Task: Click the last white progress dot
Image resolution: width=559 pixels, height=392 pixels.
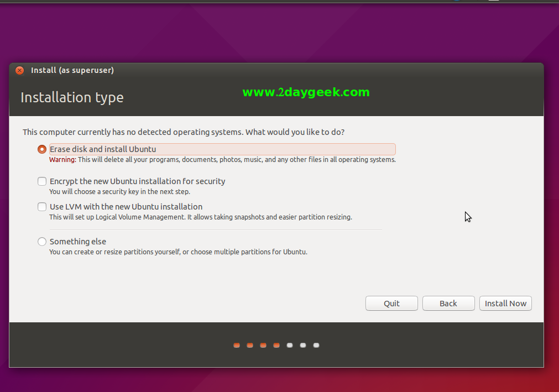Action: click(316, 346)
